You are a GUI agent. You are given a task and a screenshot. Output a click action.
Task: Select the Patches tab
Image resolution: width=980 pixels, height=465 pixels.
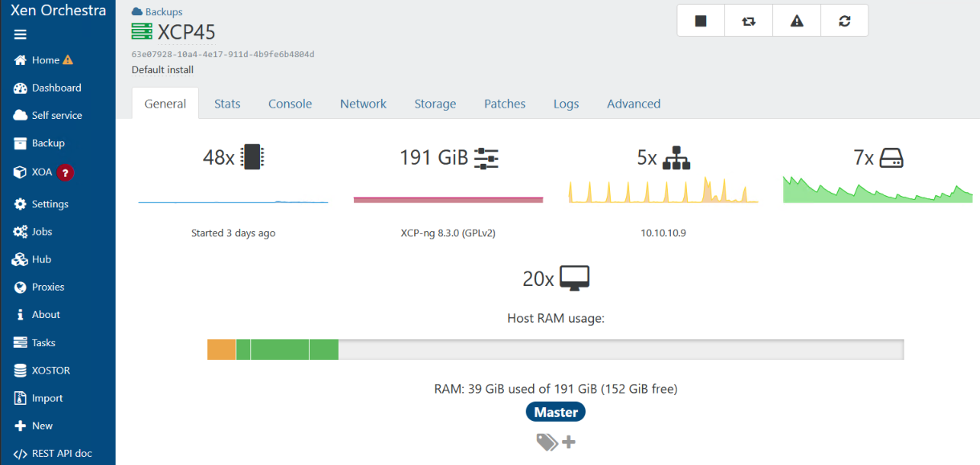(x=505, y=104)
